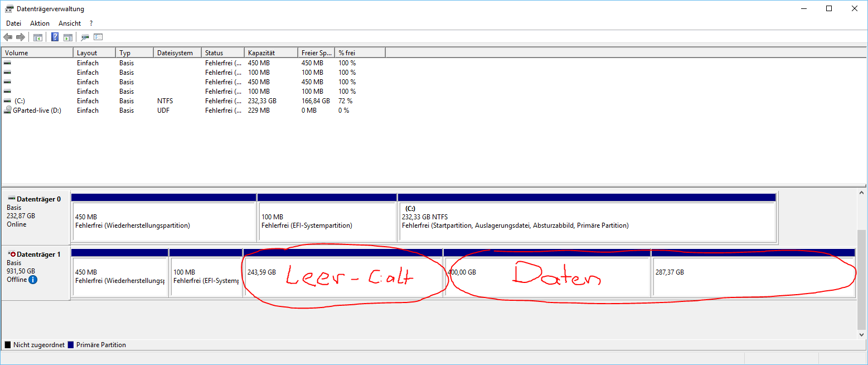Click the disk pane vertical scrollbar thumb
This screenshot has width=868, height=365.
(862, 279)
